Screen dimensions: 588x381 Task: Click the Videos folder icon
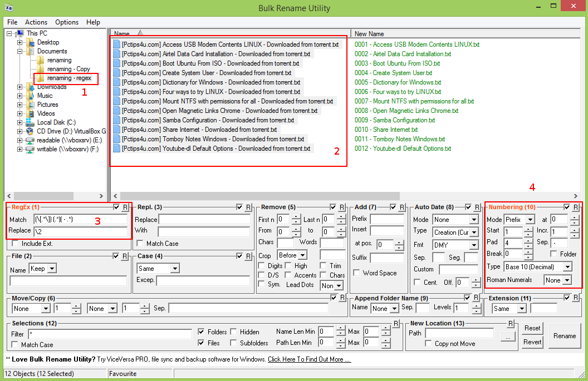tap(30, 113)
